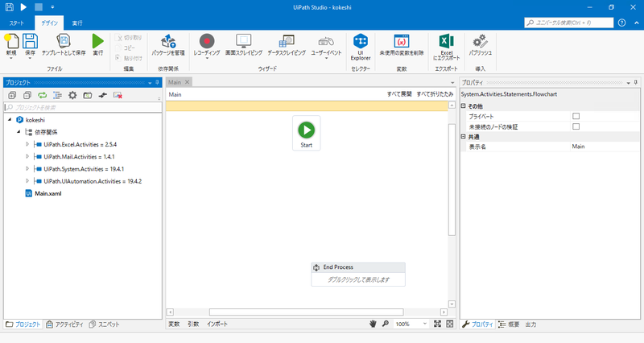The image size is (644, 343).
Task: Collapse the 共通 property section
Action: pos(464,137)
